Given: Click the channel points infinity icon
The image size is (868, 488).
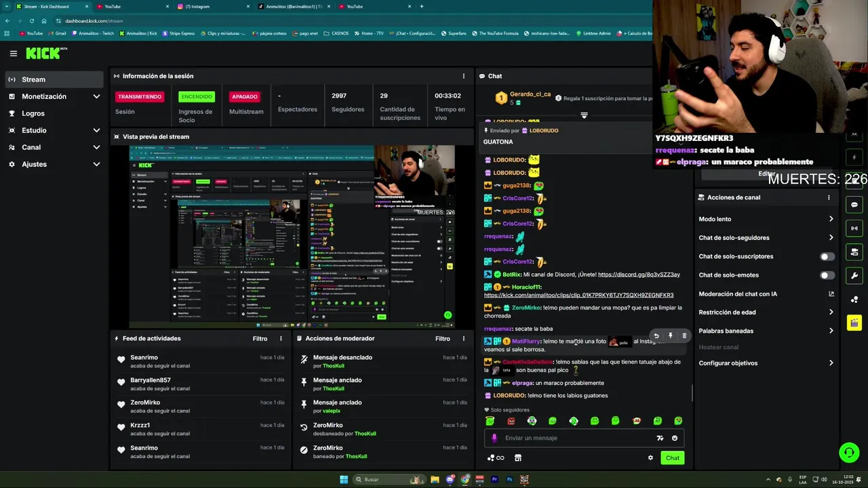Looking at the screenshot, I should [496, 457].
